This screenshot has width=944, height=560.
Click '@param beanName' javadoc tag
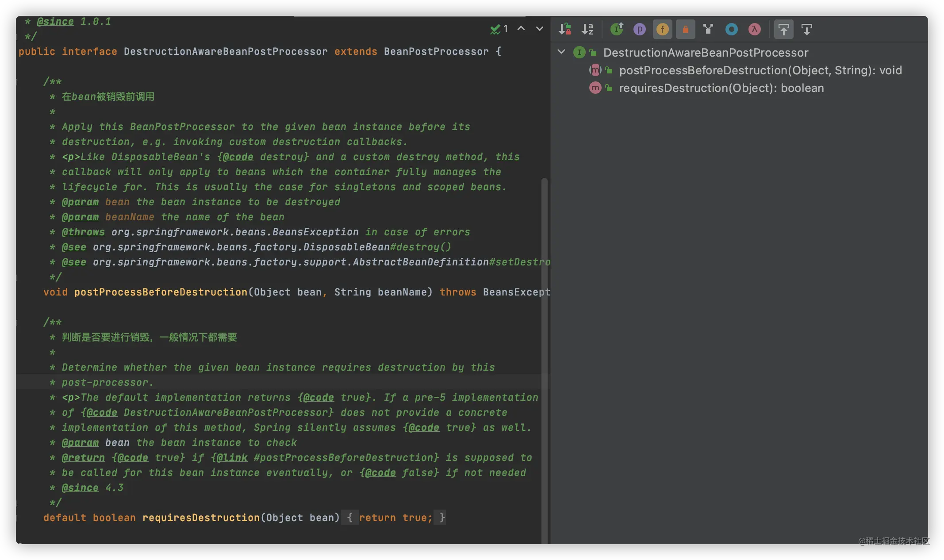[108, 217]
